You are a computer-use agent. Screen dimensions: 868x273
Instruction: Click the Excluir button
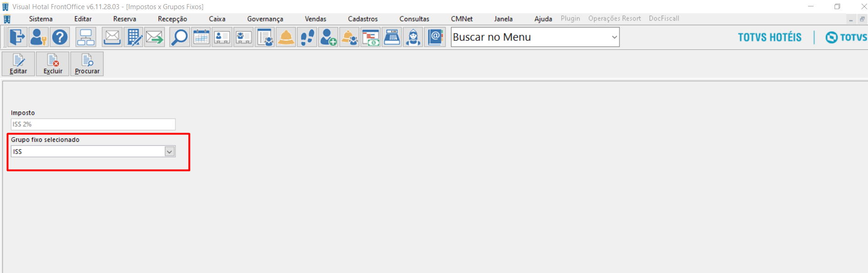tap(53, 64)
